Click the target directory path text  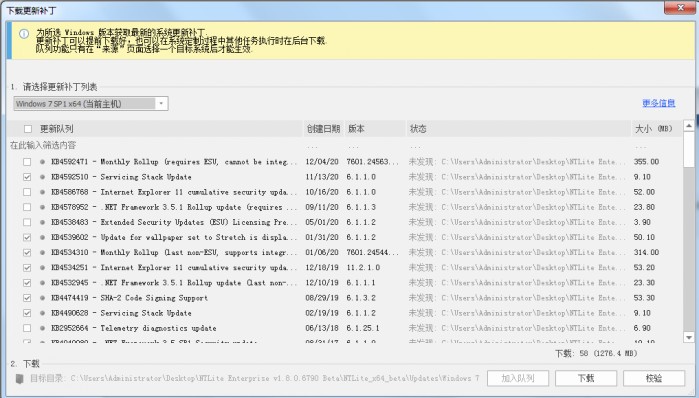[275, 378]
